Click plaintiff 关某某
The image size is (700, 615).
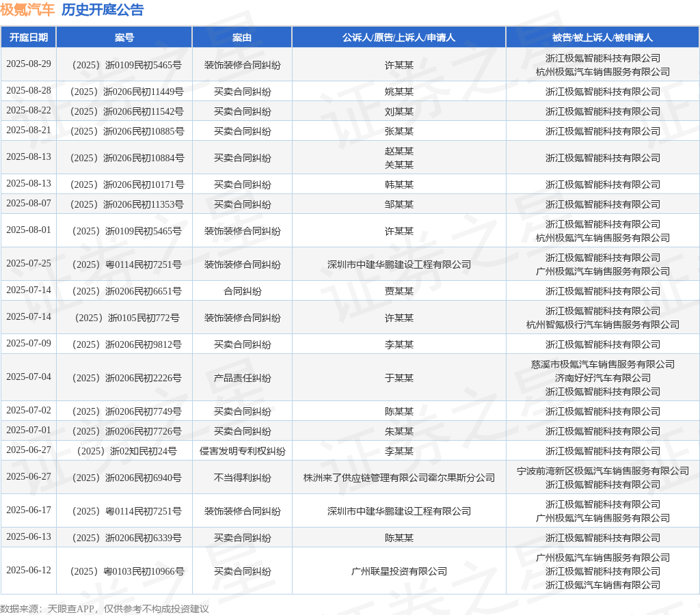coord(399,165)
